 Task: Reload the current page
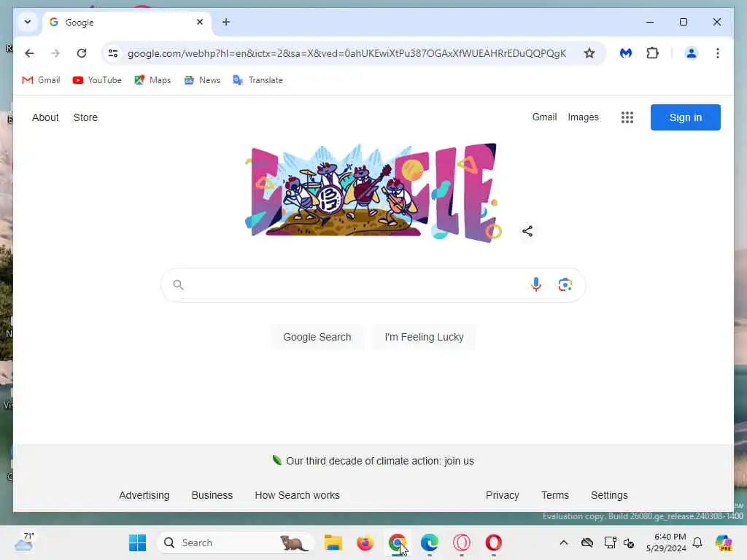pos(82,52)
